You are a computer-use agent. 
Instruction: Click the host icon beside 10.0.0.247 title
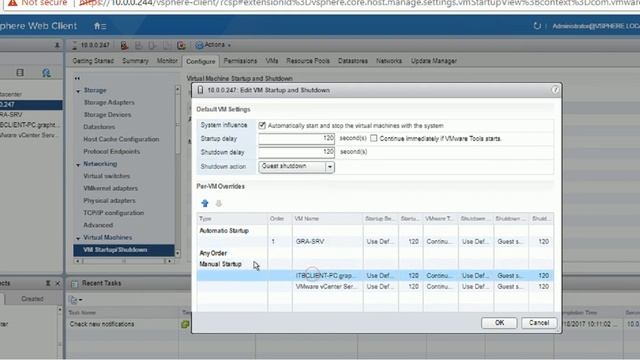(74, 45)
